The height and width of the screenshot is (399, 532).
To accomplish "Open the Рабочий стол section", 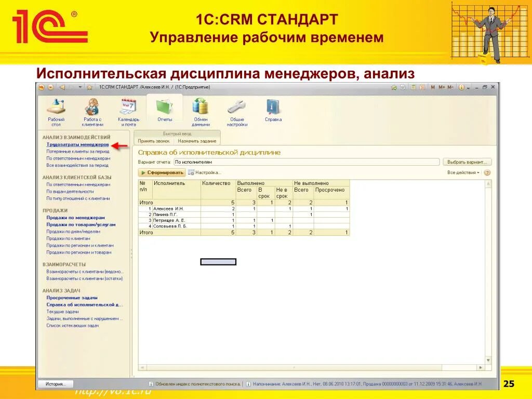I will tap(56, 112).
